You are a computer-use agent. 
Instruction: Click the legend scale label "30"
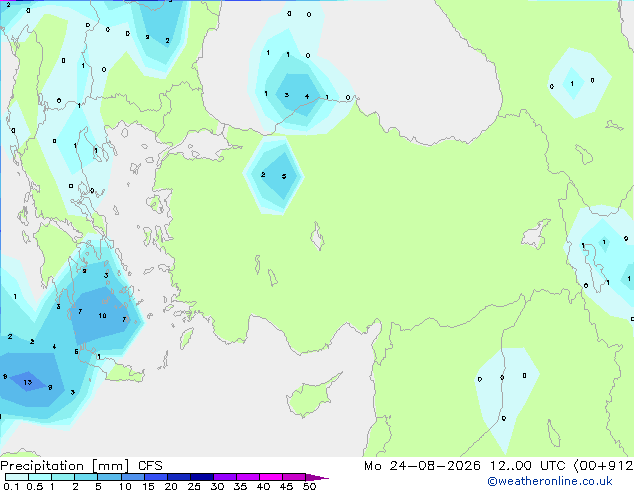tap(217, 486)
